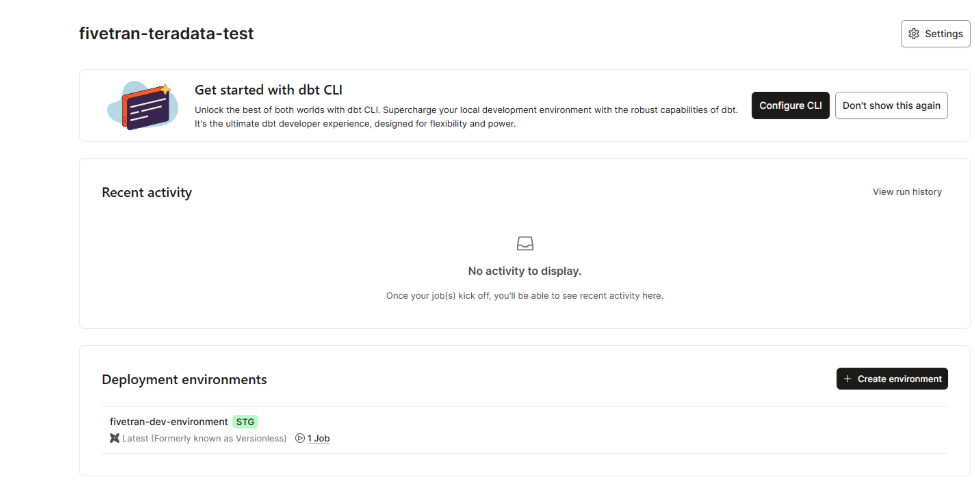Click the gear icon in Settings button

tap(913, 34)
